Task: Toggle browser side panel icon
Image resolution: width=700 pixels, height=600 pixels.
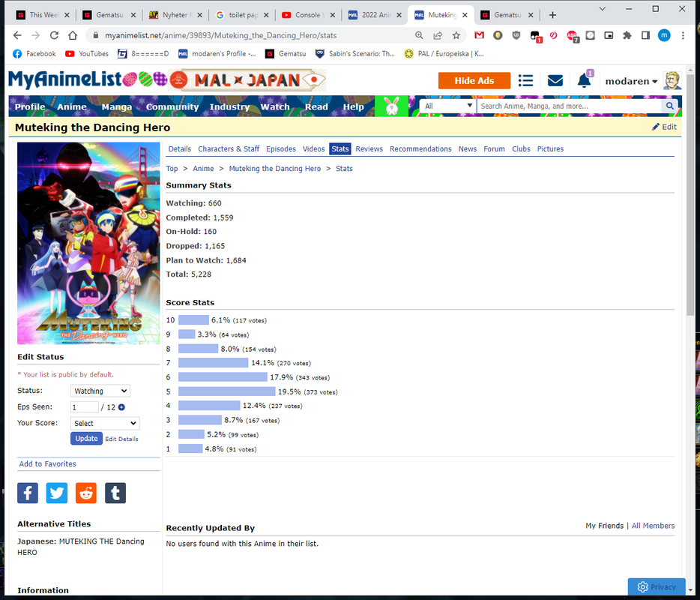Action: coord(645,35)
